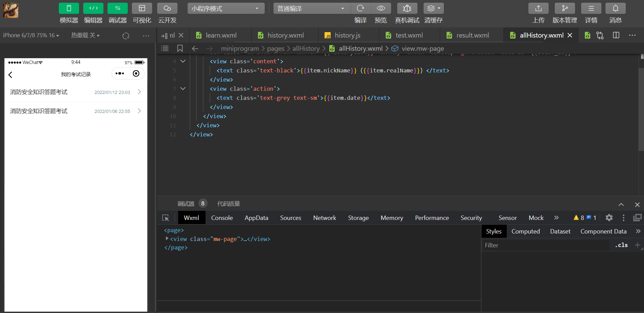Open devtools settings gear
The image size is (644, 313).
(609, 218)
